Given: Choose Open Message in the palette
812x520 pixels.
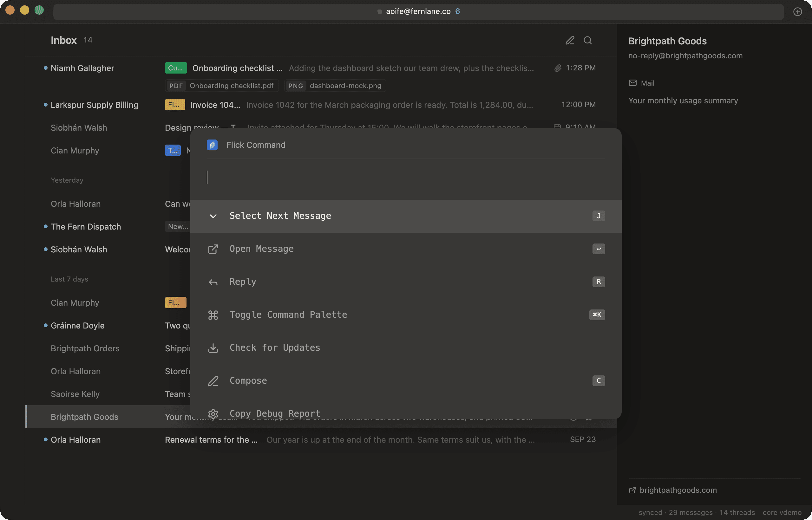Looking at the screenshot, I should click(406, 249).
